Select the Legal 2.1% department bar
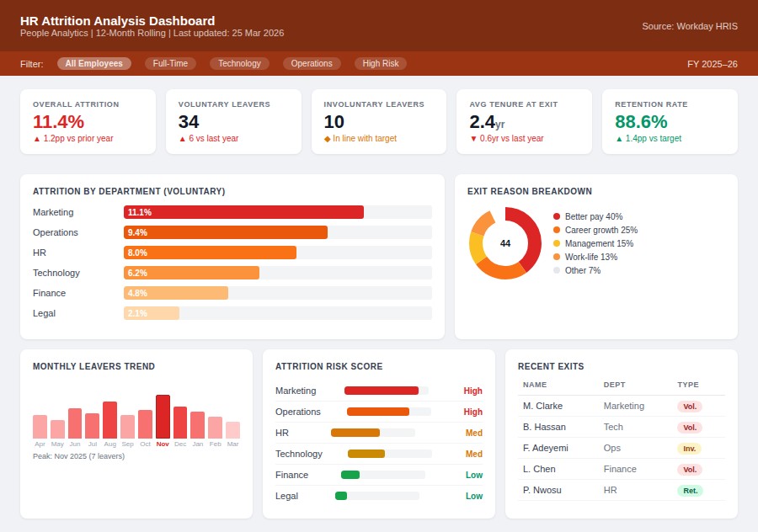Viewport: 758px width, 532px height. click(x=152, y=313)
